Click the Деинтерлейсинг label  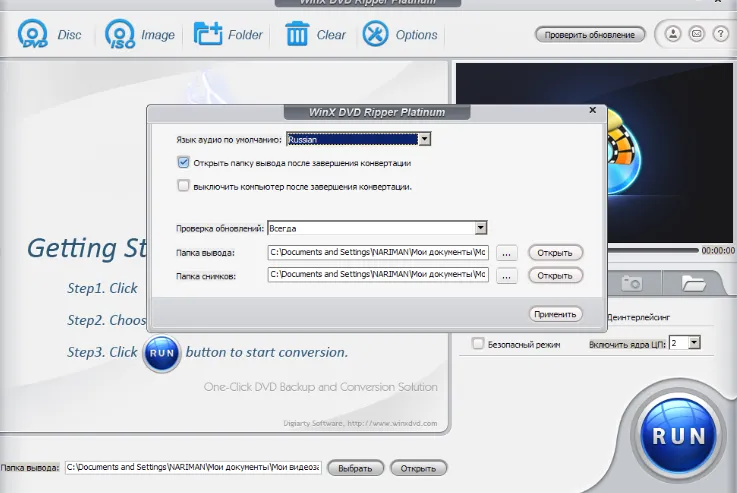coord(639,317)
